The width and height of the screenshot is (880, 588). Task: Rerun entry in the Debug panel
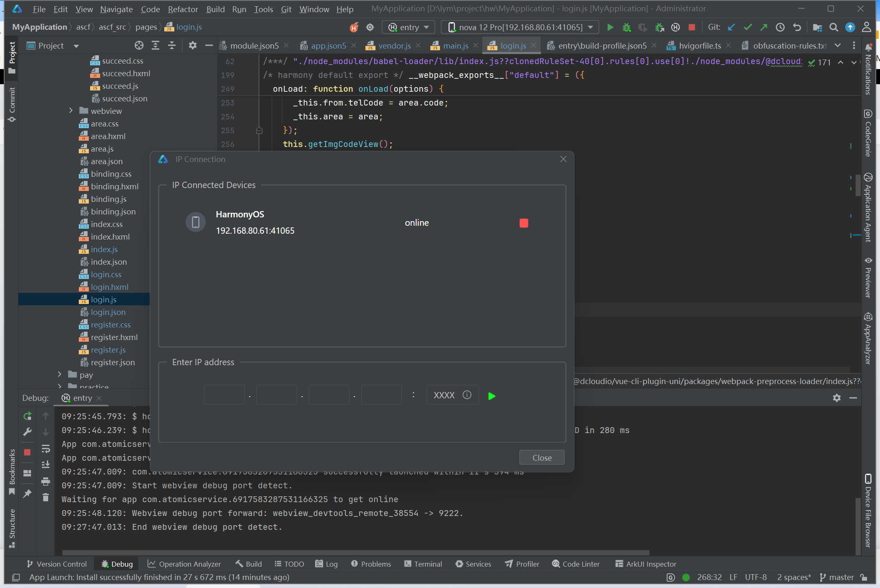coord(28,416)
